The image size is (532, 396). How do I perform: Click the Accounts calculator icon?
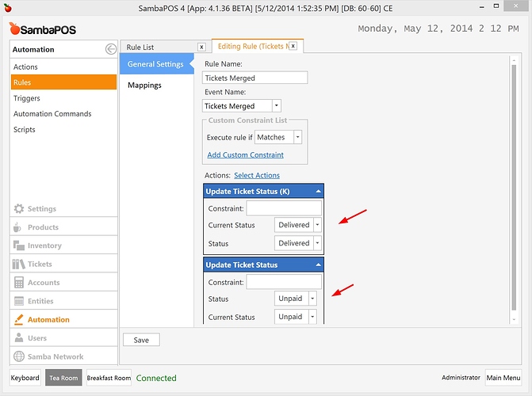click(19, 283)
